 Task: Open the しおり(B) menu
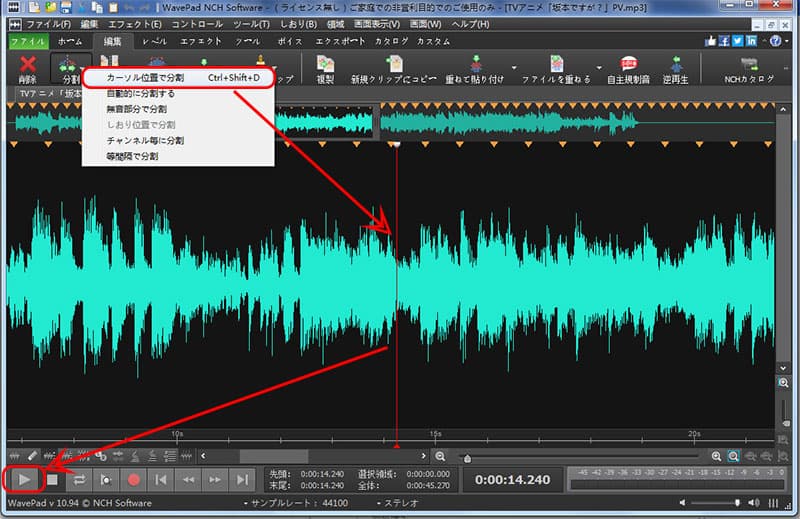pos(298,24)
